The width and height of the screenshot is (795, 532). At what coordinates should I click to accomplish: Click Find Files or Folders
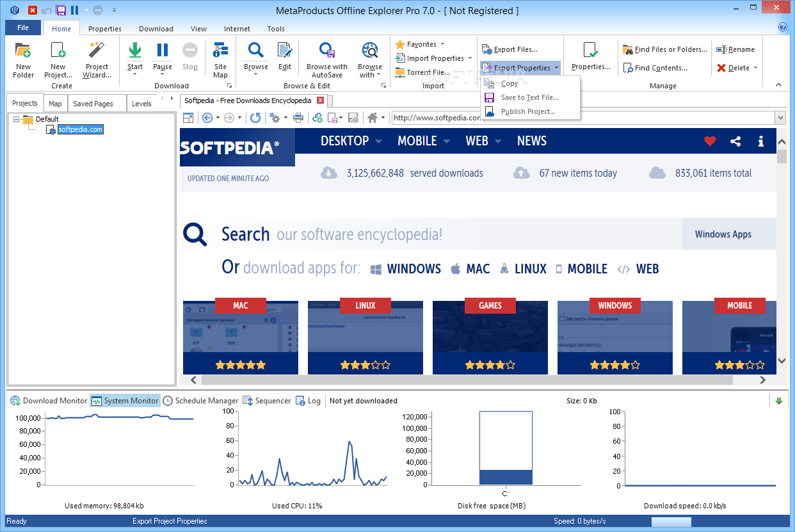[665, 49]
